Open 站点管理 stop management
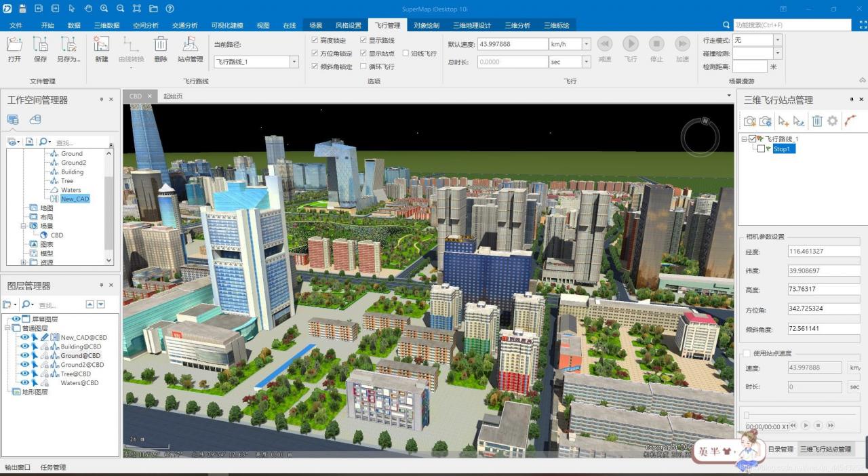Viewport: 868px width, 476px height. (x=191, y=49)
